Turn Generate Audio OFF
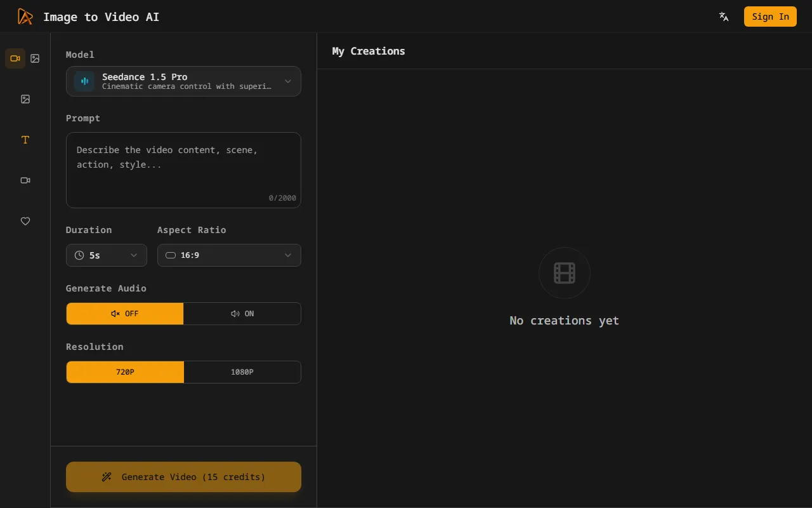 pos(125,314)
